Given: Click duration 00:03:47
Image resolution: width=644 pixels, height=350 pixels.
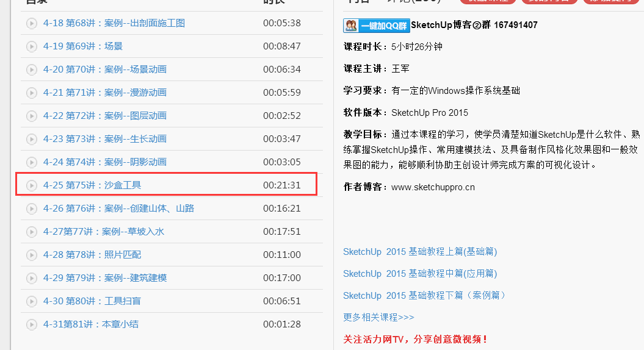Looking at the screenshot, I should pyautogui.click(x=282, y=138).
